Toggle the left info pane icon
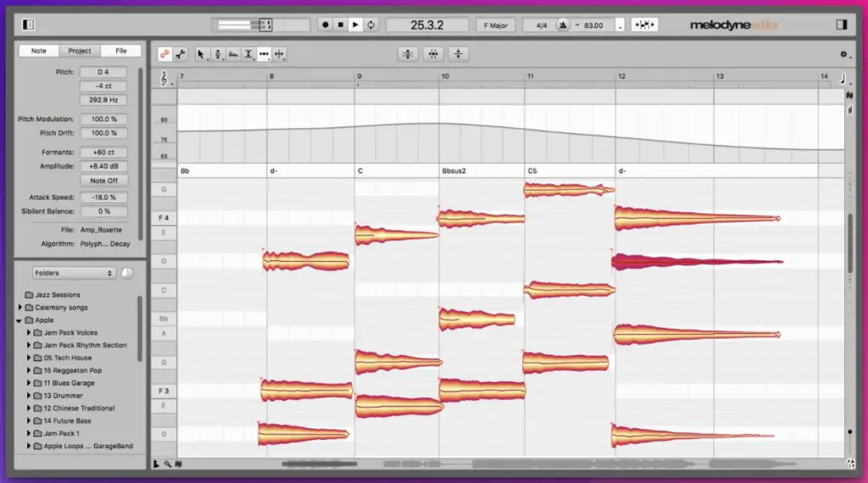The image size is (868, 483). [28, 25]
